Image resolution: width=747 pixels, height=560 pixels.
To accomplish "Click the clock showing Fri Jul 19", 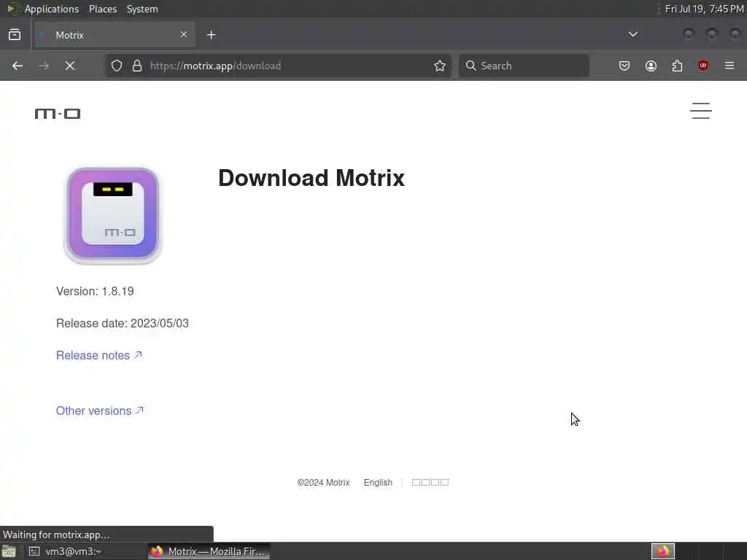I will click(704, 9).
